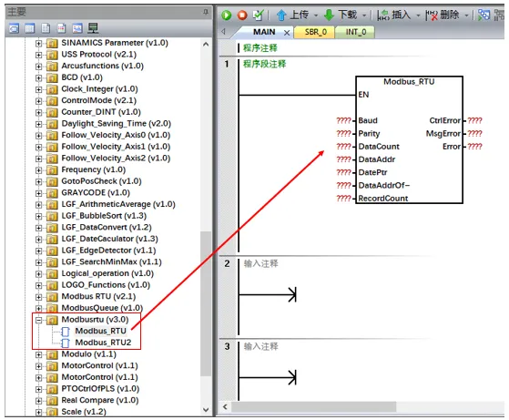509x420 pixels.
Task: Click the 插入 insert button label
Action: [402, 15]
